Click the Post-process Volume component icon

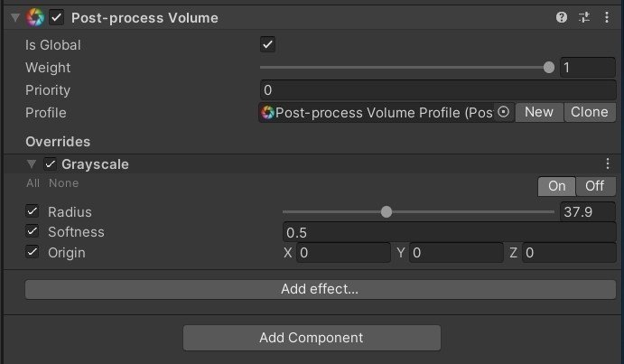[x=36, y=17]
